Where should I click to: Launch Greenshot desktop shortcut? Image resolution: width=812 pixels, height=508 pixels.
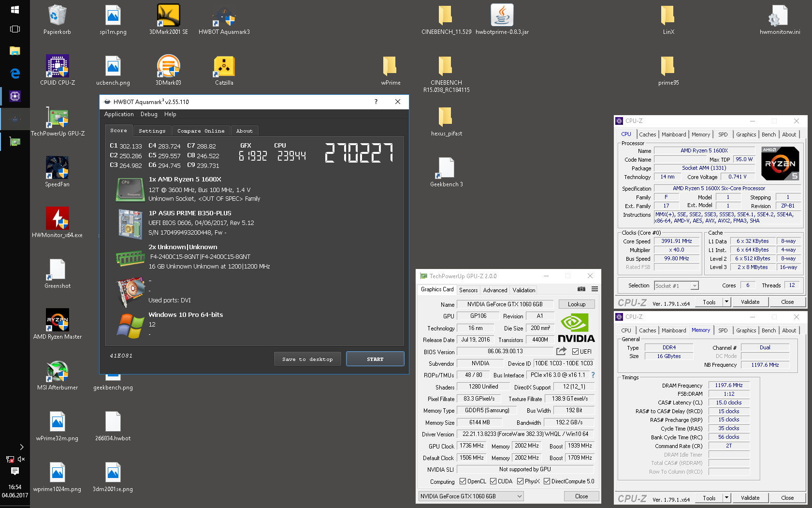click(x=58, y=273)
